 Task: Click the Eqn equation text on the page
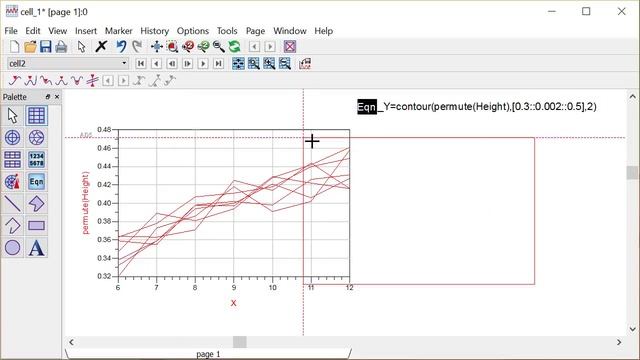click(x=477, y=107)
